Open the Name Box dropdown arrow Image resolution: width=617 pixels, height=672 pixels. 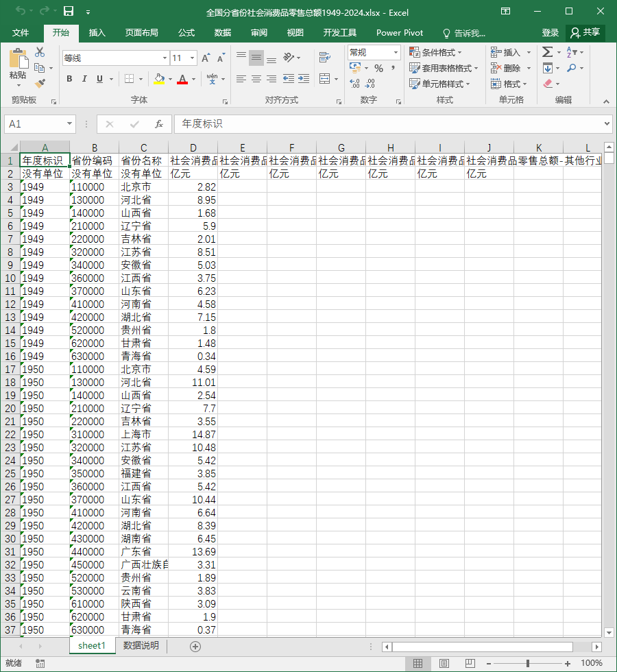click(69, 124)
